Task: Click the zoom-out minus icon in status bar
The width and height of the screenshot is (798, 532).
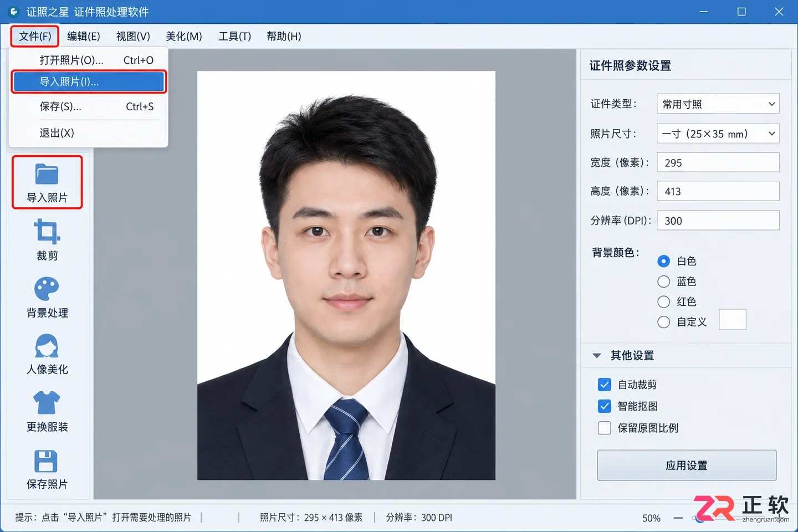Action: (x=678, y=518)
